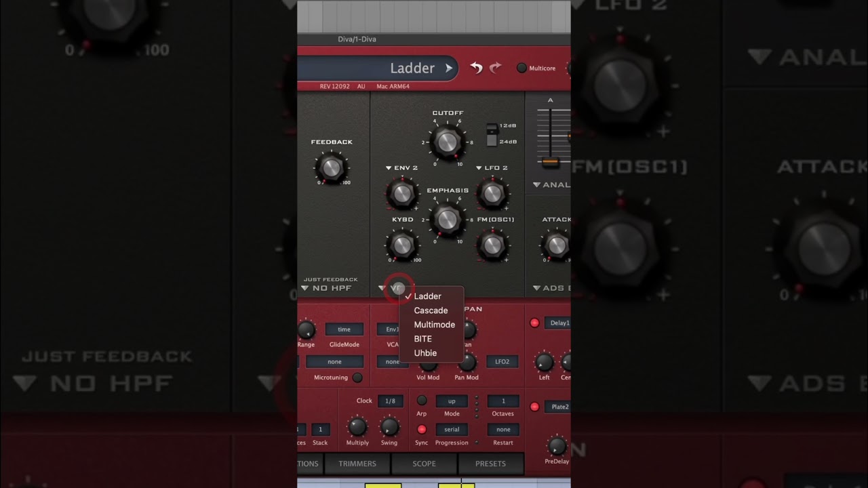Select BITE filter in menu
This screenshot has height=488, width=868.
pos(431,339)
